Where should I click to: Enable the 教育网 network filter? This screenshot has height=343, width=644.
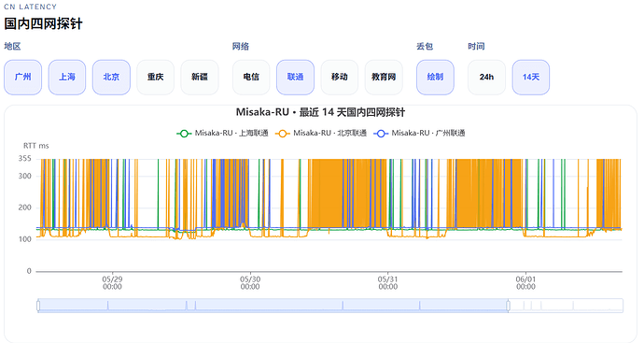click(384, 78)
